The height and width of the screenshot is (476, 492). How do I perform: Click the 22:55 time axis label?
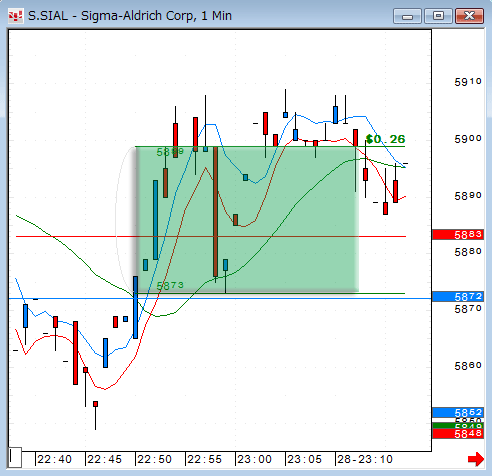tap(204, 459)
